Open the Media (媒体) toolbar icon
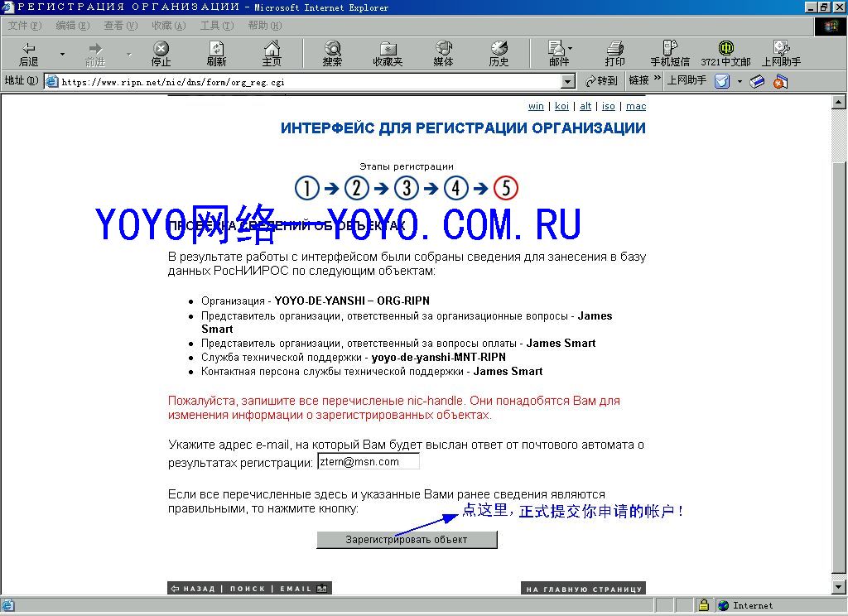 [443, 54]
